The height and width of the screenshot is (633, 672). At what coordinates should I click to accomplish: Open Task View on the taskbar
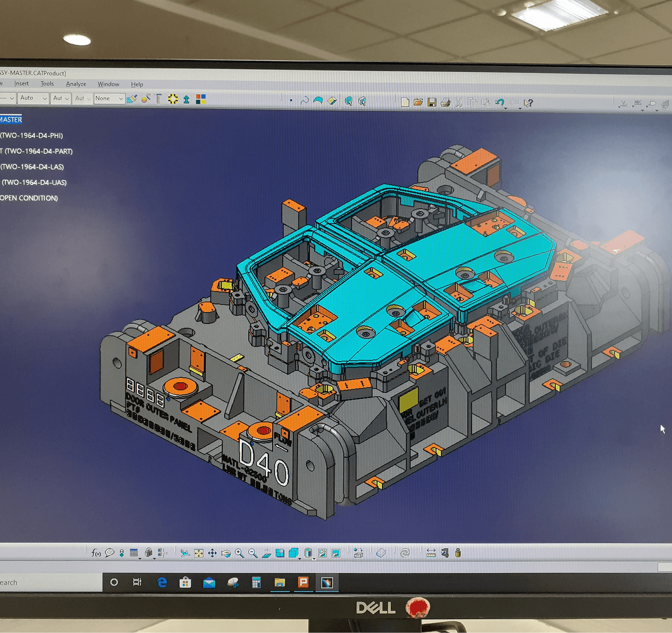tap(137, 582)
